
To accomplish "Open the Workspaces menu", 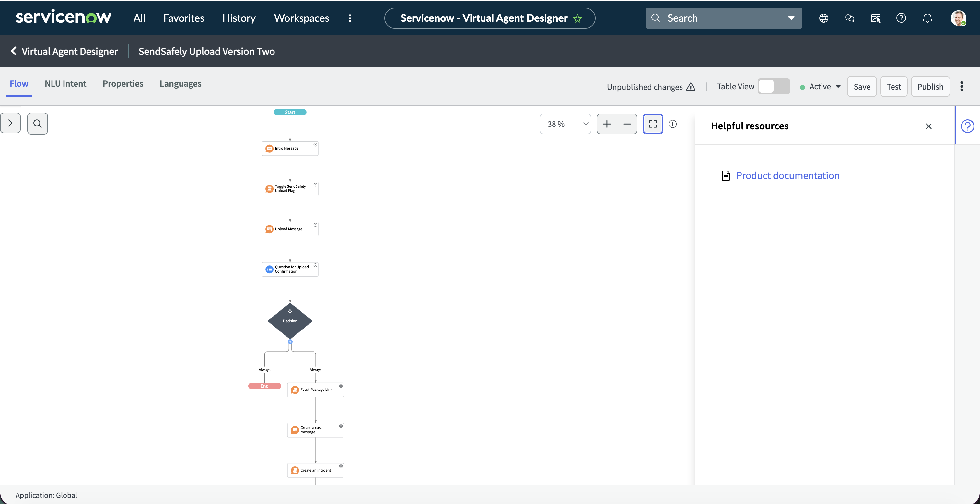I will coord(302,18).
